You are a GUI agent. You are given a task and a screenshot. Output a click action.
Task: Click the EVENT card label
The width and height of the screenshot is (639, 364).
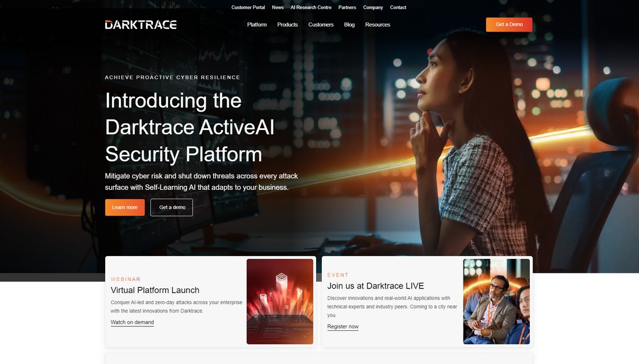point(338,275)
